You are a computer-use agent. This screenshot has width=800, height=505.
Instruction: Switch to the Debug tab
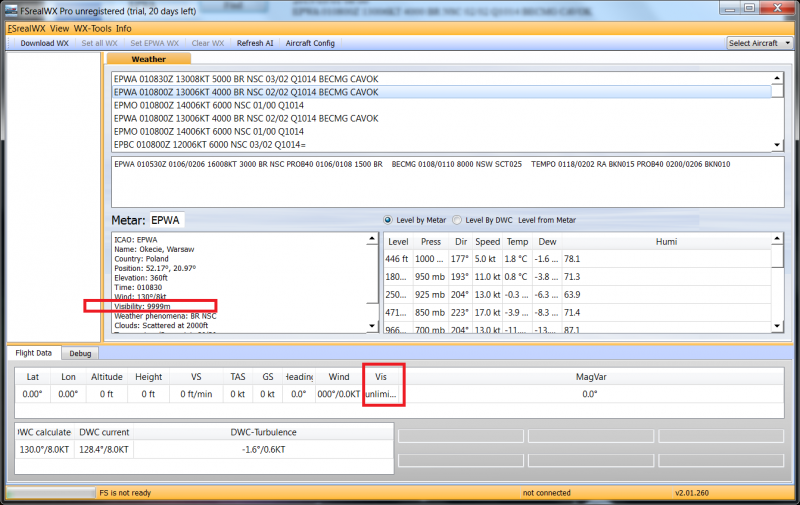80,354
